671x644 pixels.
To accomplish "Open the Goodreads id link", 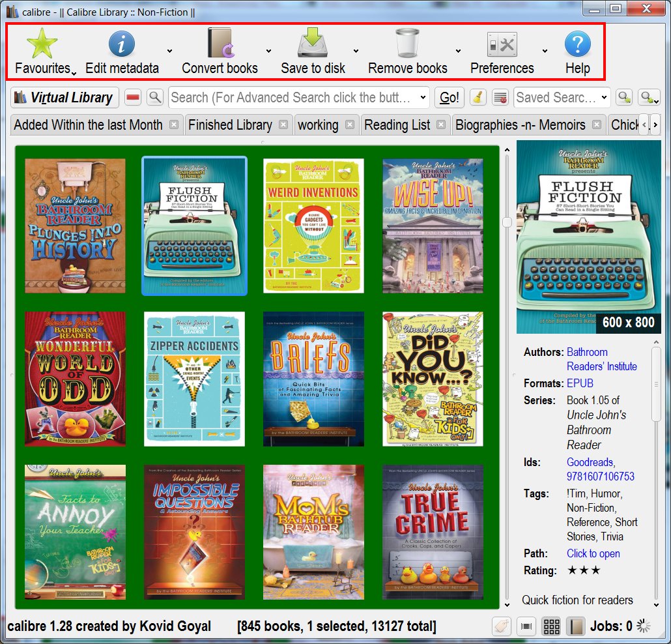I will [x=590, y=462].
